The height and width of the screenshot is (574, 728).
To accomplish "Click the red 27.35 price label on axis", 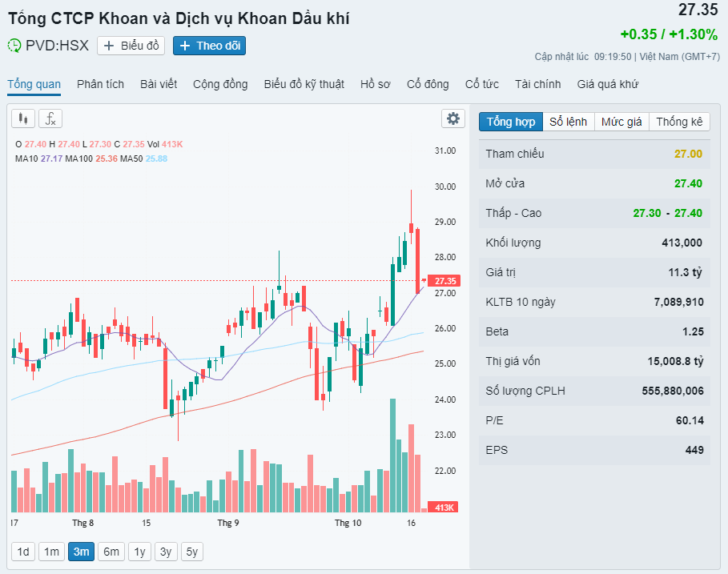I will point(444,281).
